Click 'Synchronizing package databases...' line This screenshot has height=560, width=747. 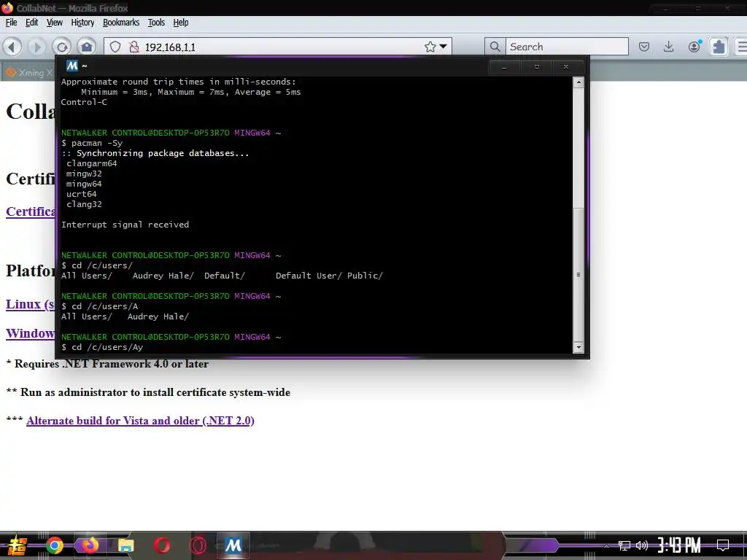pyautogui.click(x=155, y=153)
